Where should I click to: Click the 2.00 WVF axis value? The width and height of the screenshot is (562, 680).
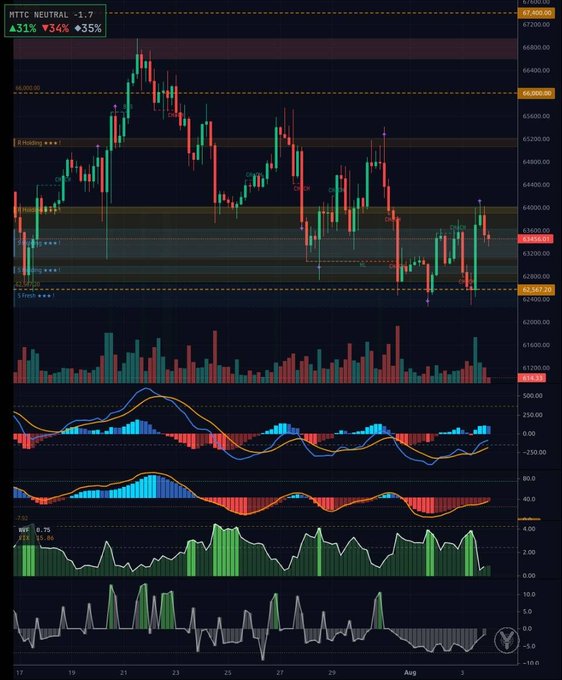(529, 552)
